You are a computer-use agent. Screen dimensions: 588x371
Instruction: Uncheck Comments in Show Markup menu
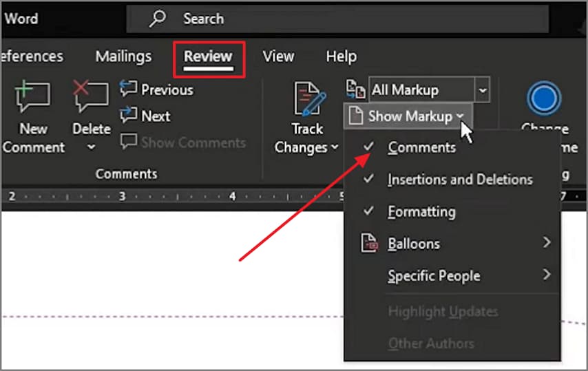421,147
